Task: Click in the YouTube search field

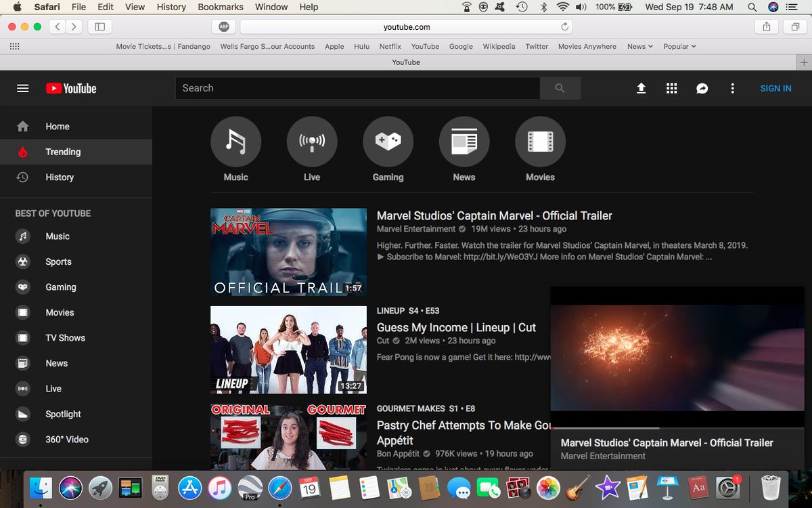Action: (x=357, y=88)
